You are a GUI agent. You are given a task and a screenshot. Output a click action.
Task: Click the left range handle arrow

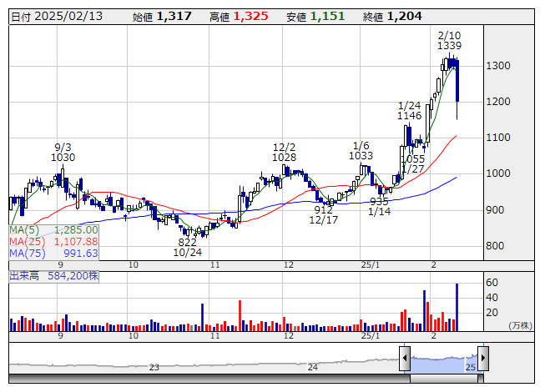click(405, 358)
